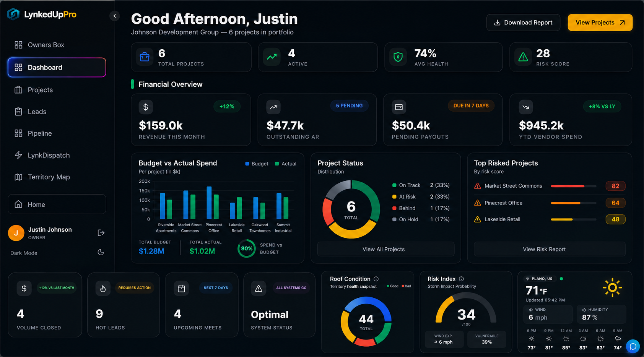Click the warning icon on System Status card
The width and height of the screenshot is (644, 357).
259,288
